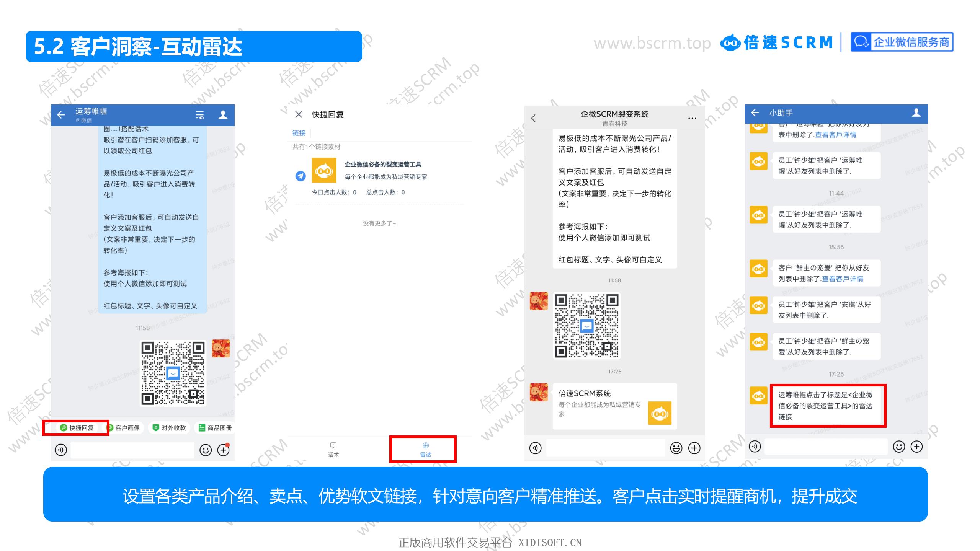The image size is (980, 551).
Task: Tap plus icon in 小助手 chat
Action: point(916,446)
